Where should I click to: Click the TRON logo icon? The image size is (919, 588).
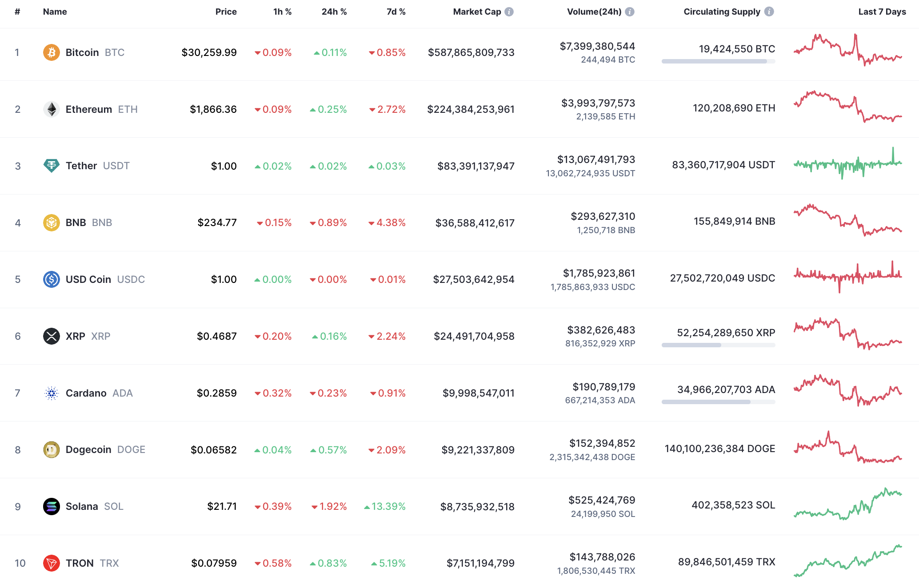point(52,563)
